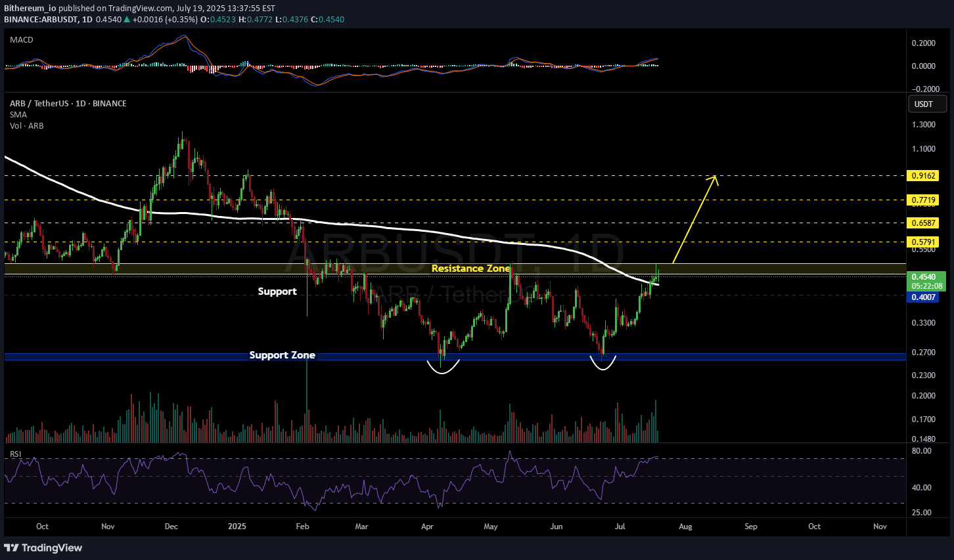Click the MACD 0.2000 scale value
The height and width of the screenshot is (560, 954).
[924, 43]
